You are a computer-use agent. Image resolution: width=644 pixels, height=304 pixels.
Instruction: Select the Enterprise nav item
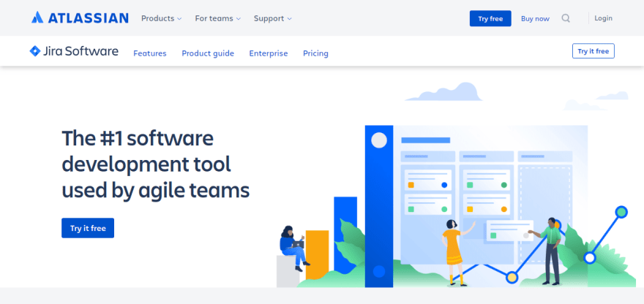click(269, 53)
